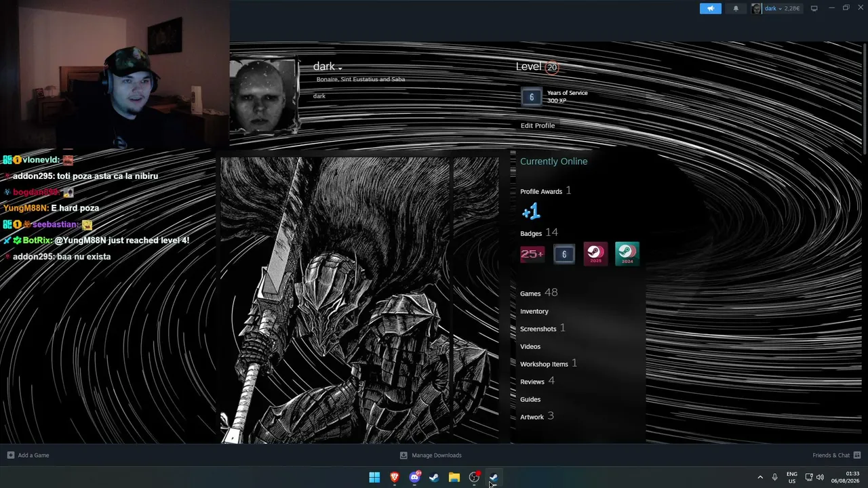The width and height of the screenshot is (868, 488).
Task: Click the +1 profile award icon
Action: [x=531, y=212]
